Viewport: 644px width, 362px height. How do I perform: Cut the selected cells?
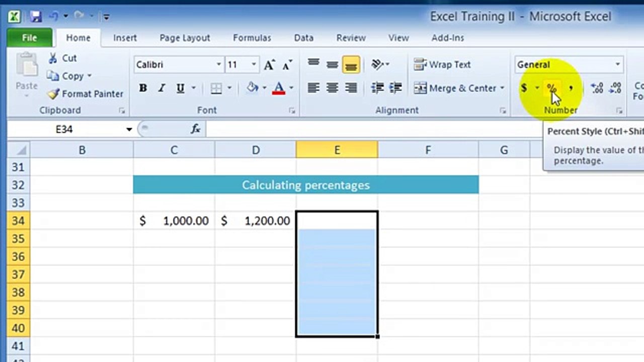pos(62,58)
